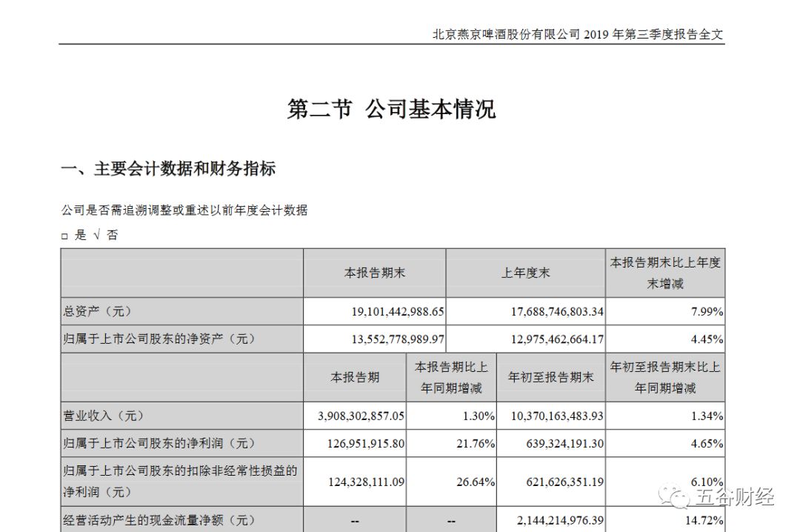800x532 pixels.
Task: Click the 本报告期 column header
Action: pos(355,377)
